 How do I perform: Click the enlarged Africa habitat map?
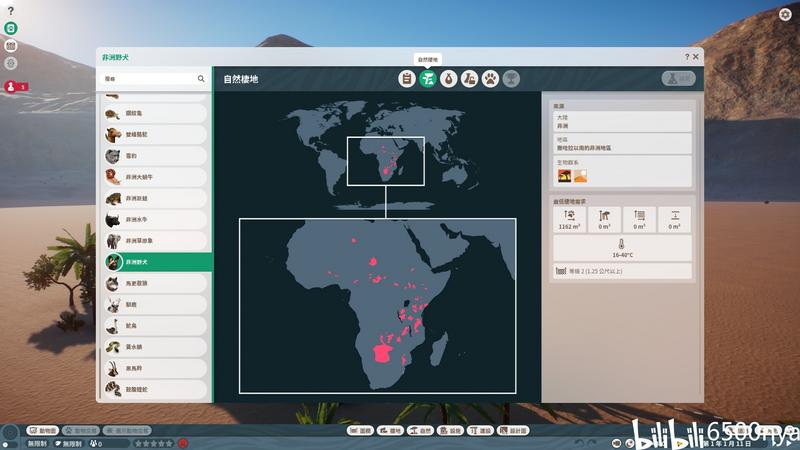point(378,306)
